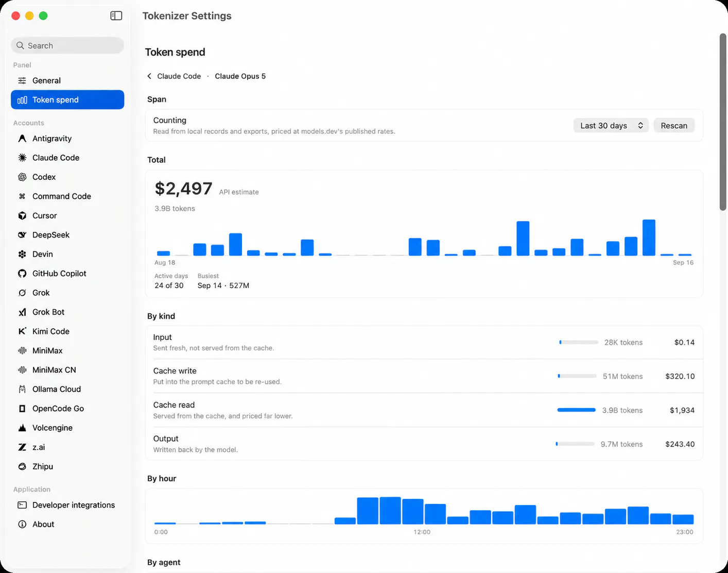
Task: Click the General sliders icon
Action: [x=22, y=80]
